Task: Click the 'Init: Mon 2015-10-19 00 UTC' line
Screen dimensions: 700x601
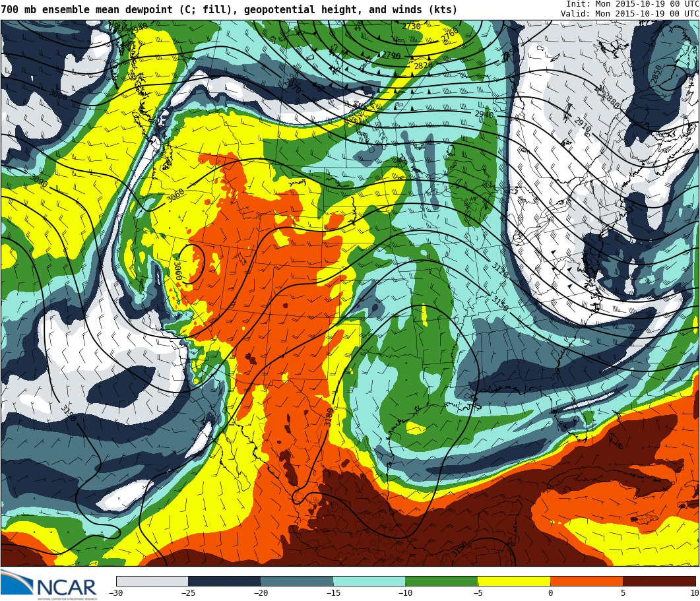Action: [x=632, y=3]
